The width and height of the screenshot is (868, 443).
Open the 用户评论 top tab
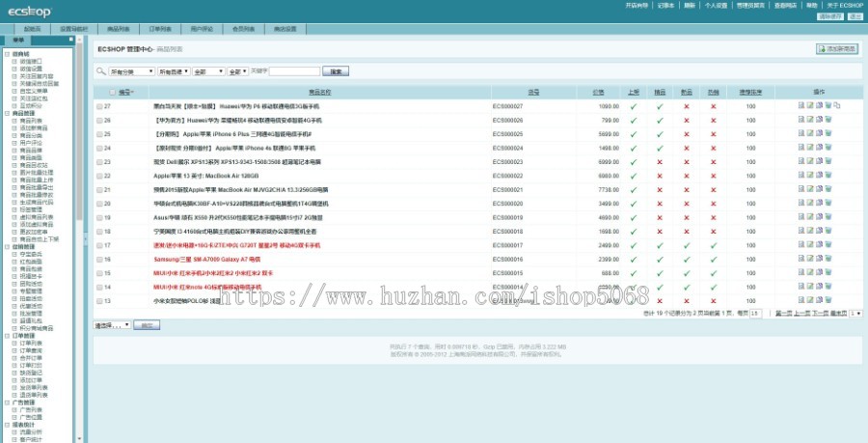[x=202, y=29]
